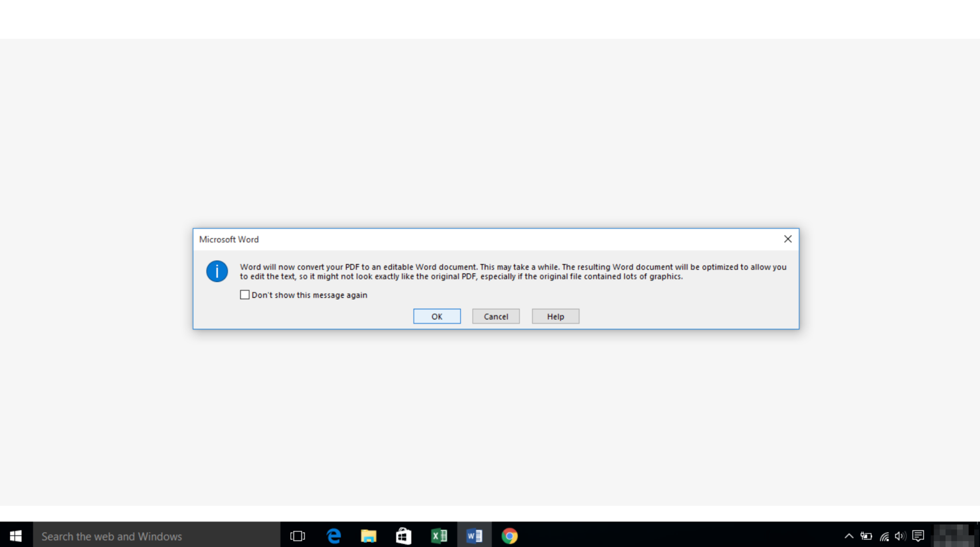Close the Microsoft Word dialog
Viewport: 980px width, 547px height.
pyautogui.click(x=788, y=239)
